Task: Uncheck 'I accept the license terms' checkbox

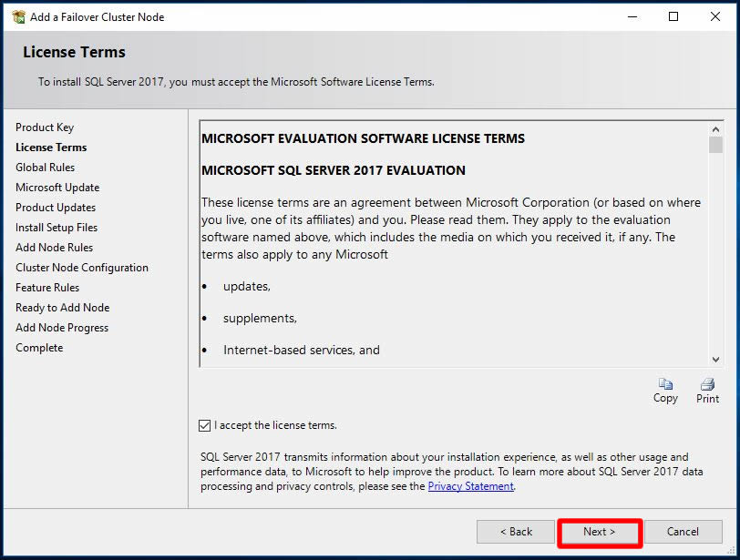Action: [x=204, y=425]
